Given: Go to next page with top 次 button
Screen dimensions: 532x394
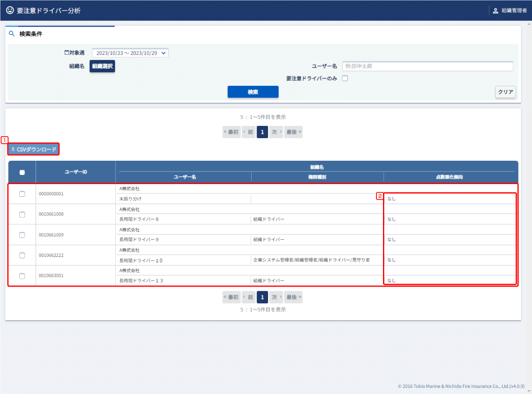Looking at the screenshot, I should tap(276, 132).
